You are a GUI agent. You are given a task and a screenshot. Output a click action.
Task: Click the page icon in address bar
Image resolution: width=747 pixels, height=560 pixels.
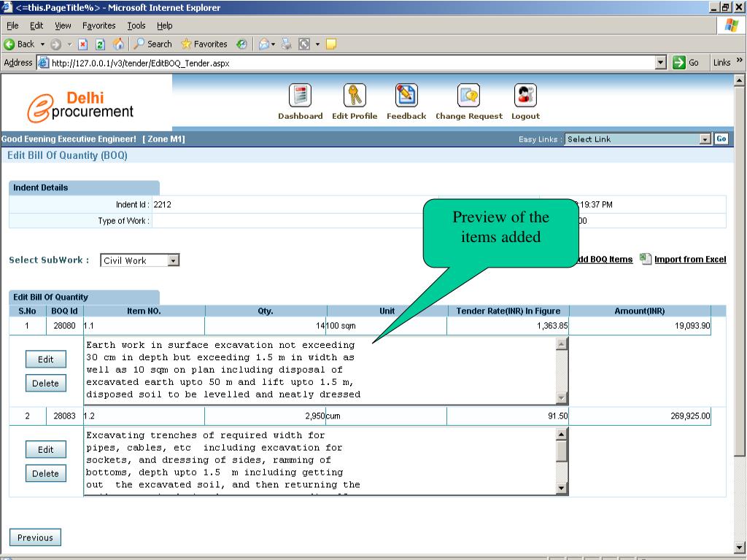click(44, 63)
